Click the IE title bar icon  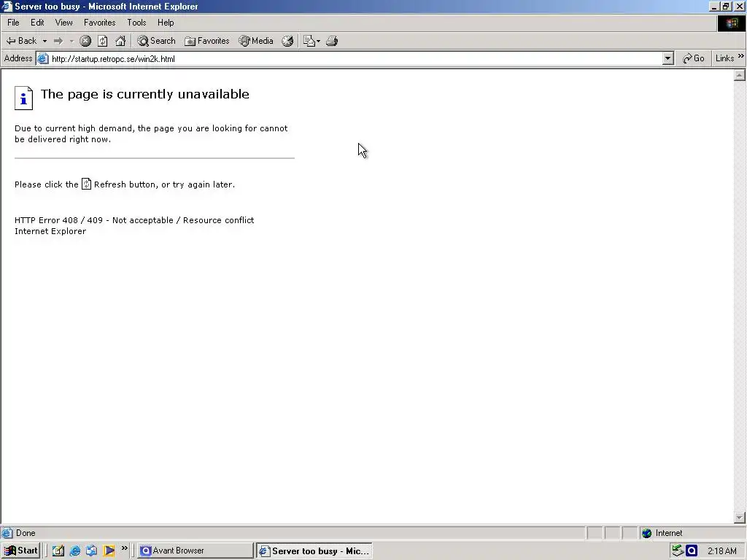[x=7, y=6]
